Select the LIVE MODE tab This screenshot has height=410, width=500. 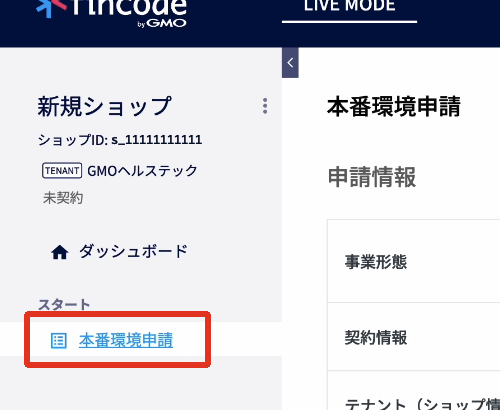point(349,6)
